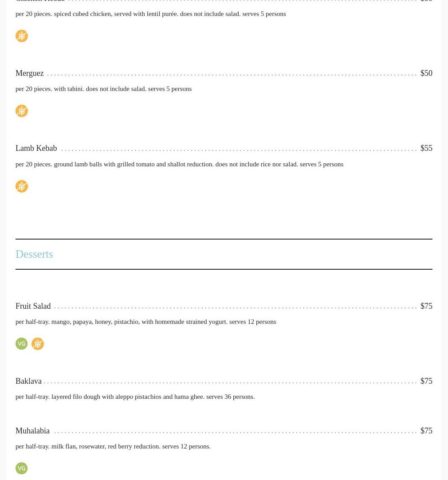The width and height of the screenshot is (448, 480).
Task: Click the Lamb Kebab description about shallot reduction
Action: (179, 165)
